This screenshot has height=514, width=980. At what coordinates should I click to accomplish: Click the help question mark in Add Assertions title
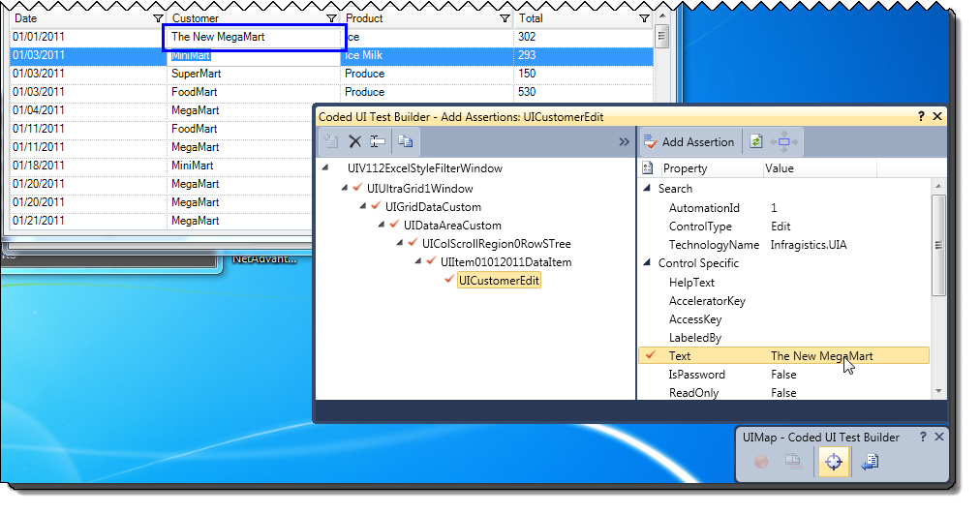tap(921, 116)
